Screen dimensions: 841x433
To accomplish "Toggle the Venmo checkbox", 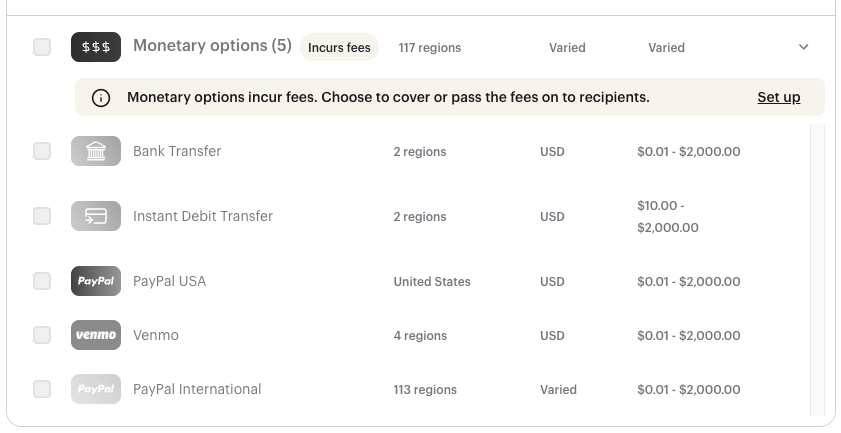I will [x=42, y=335].
